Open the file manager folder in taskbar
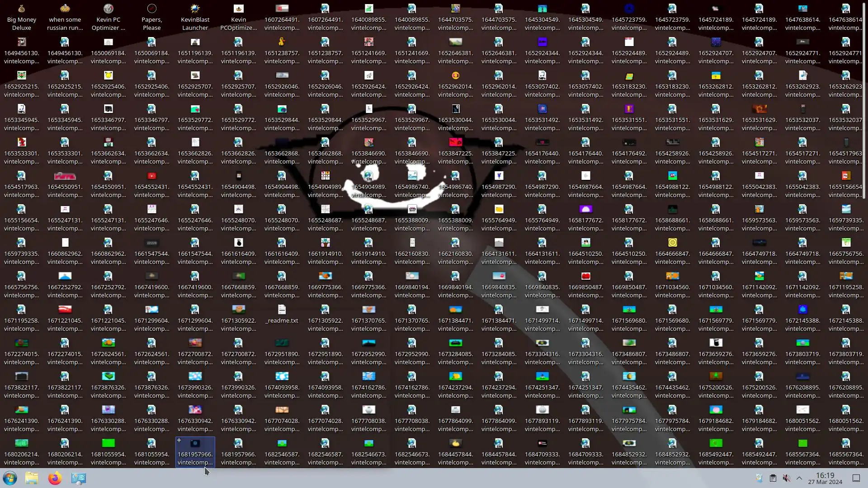Viewport: 868px width, 488px height. pos(32,478)
